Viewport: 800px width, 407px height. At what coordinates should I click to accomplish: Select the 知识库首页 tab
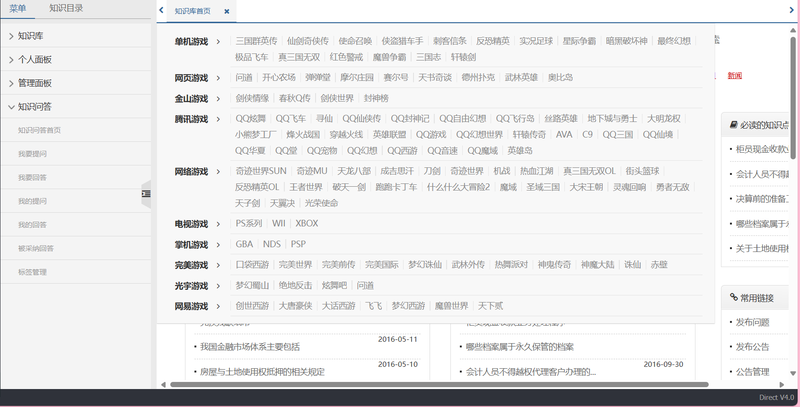(192, 11)
